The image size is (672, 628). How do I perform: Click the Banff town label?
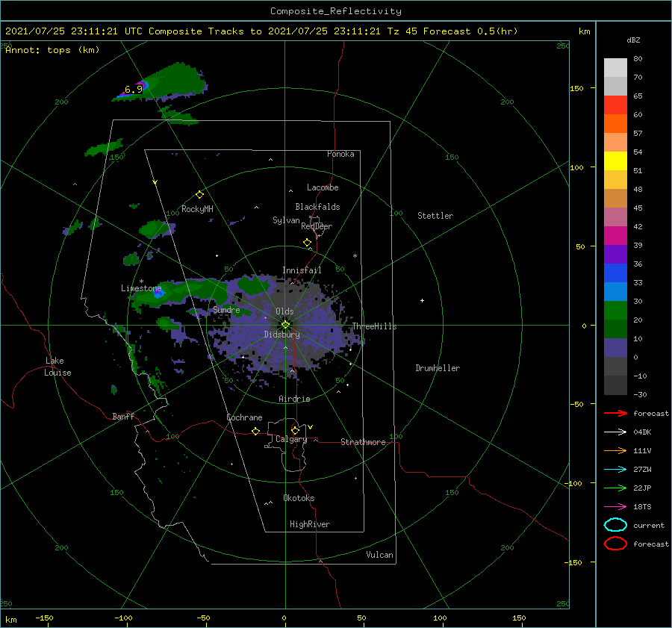pos(123,416)
